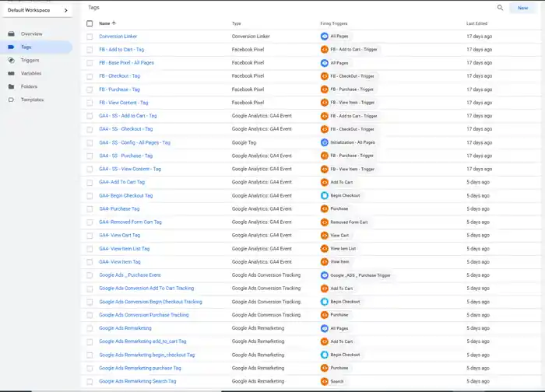Click trigger icon in Google Ads Remarketing begin_checkout row
Screen dimensions: 545x392
pyautogui.click(x=325, y=355)
